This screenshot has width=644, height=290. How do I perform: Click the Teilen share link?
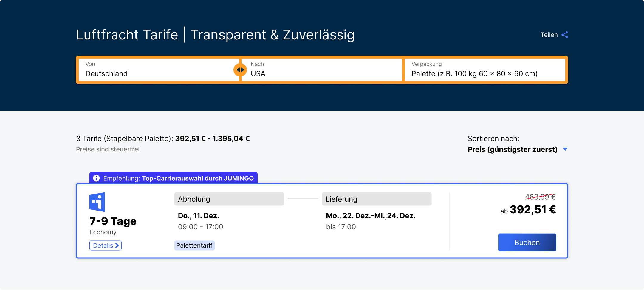coord(549,35)
